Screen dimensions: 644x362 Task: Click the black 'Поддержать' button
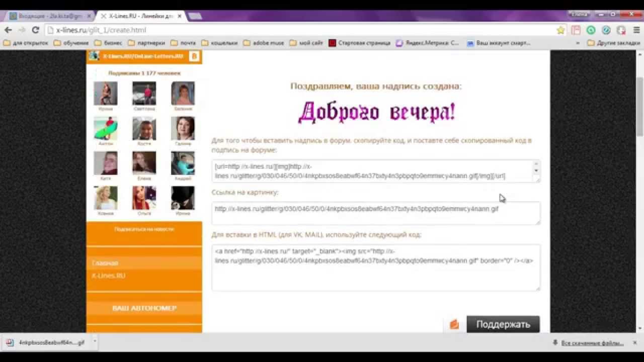503,324
